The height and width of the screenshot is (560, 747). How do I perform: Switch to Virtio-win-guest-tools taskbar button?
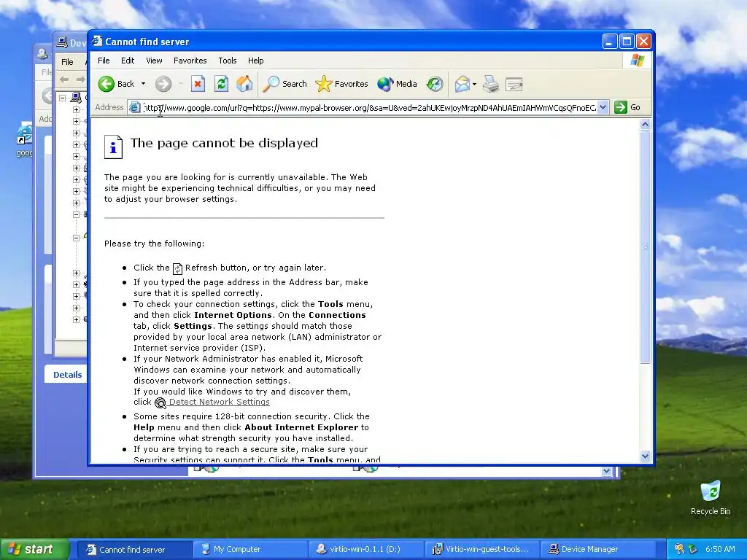pos(481,549)
